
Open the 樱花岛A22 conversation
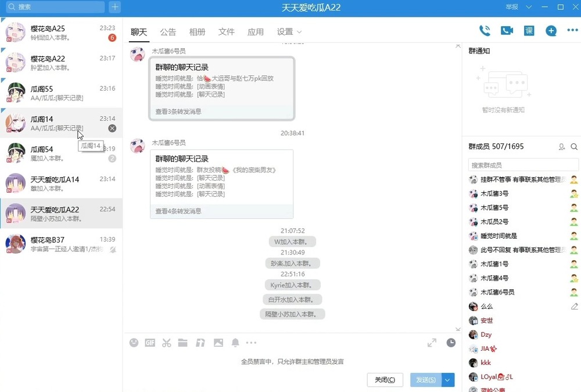pyautogui.click(x=61, y=63)
